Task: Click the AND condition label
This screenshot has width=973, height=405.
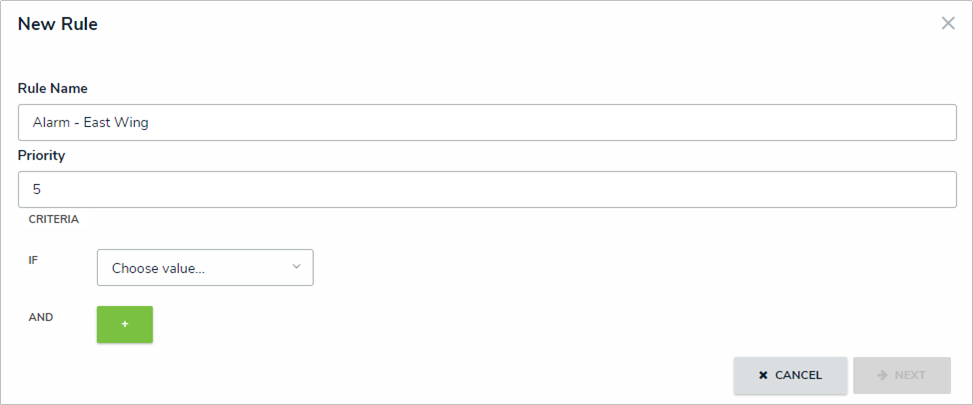Action: (41, 317)
